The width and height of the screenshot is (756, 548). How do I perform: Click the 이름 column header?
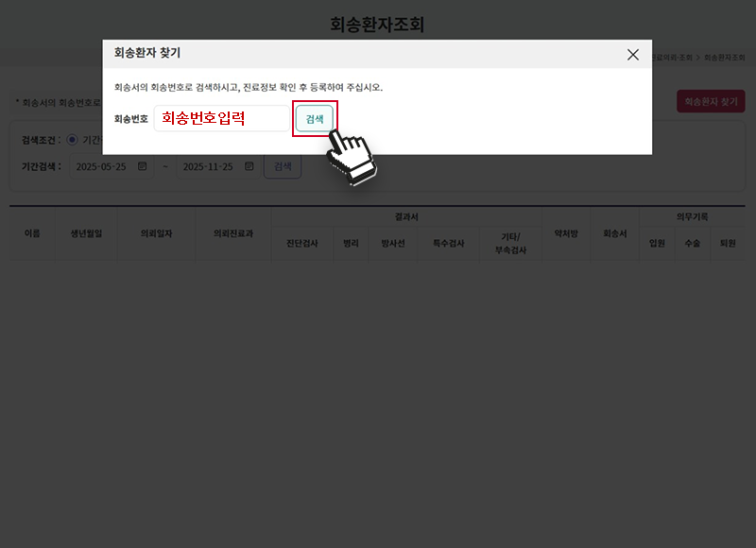coord(32,232)
